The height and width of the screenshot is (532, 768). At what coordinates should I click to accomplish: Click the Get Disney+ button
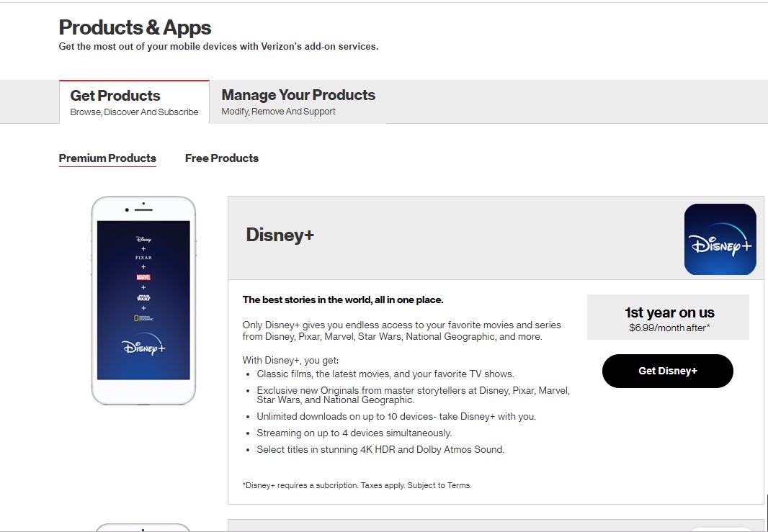tap(667, 371)
